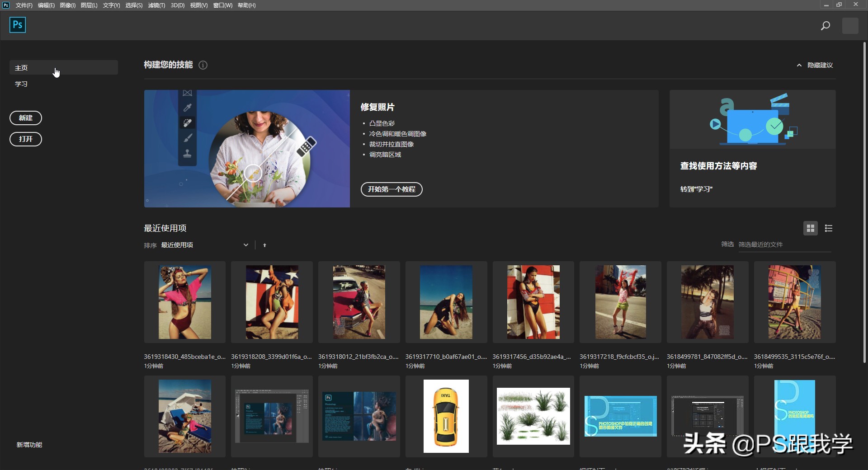Switch to the 学习 sidebar tab
868x470 pixels.
click(21, 84)
